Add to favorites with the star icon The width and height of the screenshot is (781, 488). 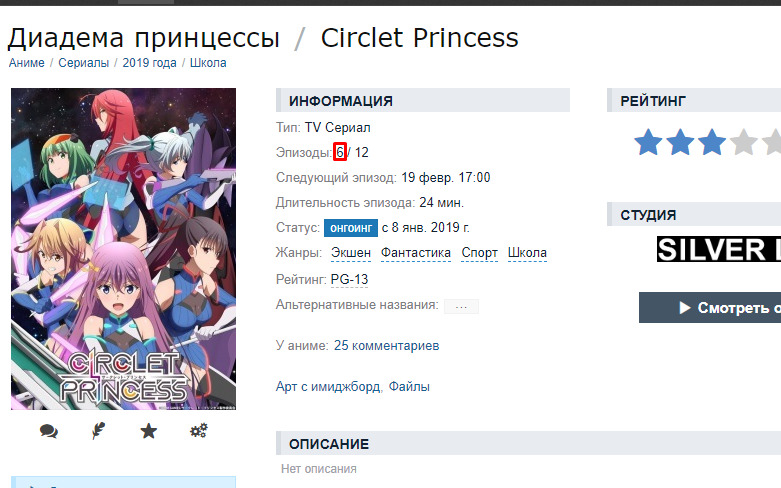click(x=148, y=431)
